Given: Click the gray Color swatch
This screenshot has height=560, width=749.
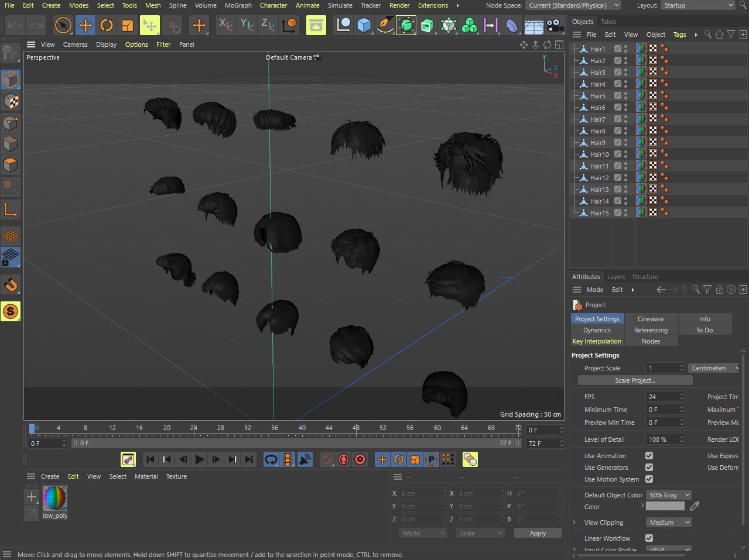Looking at the screenshot, I should (665, 506).
